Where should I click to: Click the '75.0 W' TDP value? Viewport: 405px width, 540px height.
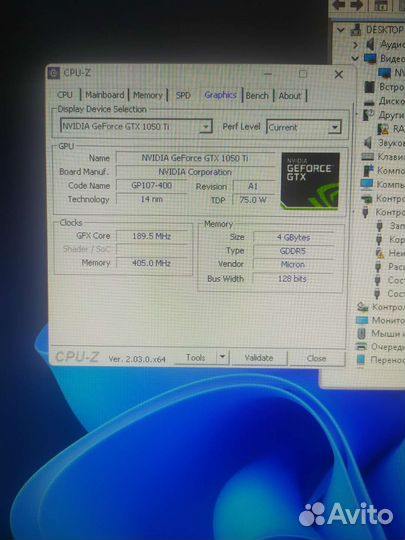[253, 200]
